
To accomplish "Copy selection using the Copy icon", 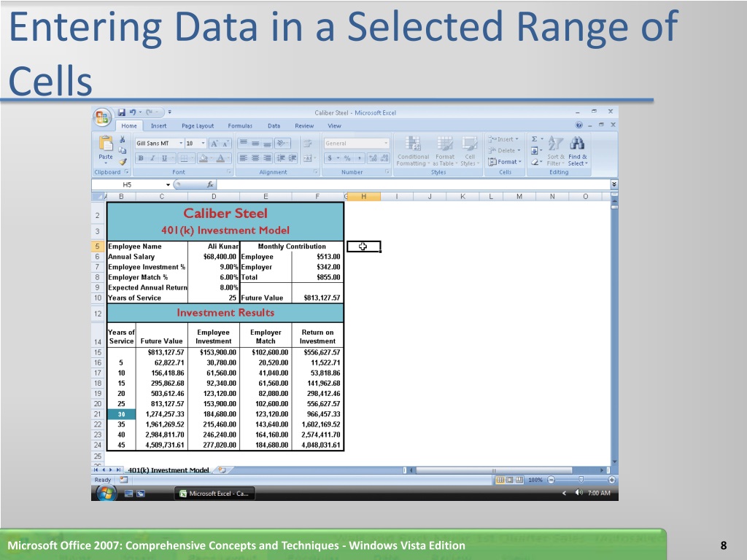I will click(x=123, y=150).
